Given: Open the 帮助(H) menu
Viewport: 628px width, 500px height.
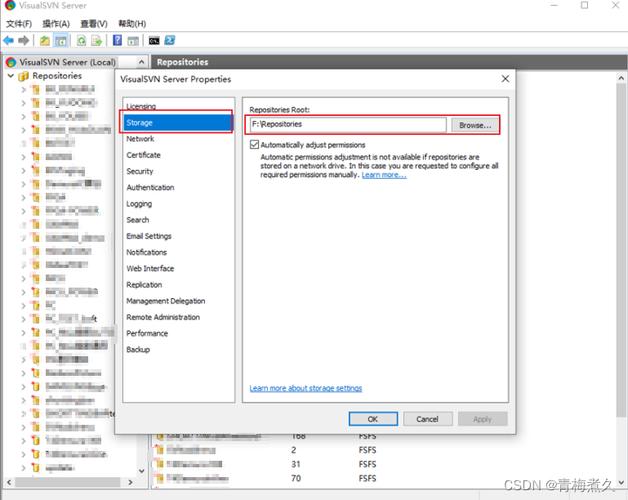Looking at the screenshot, I should [x=132, y=24].
